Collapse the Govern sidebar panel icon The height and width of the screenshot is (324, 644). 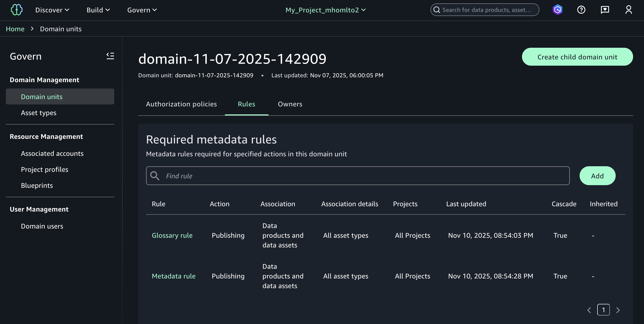[110, 56]
